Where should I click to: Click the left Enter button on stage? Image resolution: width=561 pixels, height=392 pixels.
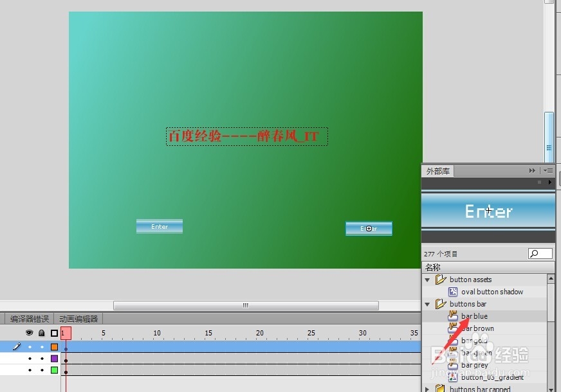159,226
